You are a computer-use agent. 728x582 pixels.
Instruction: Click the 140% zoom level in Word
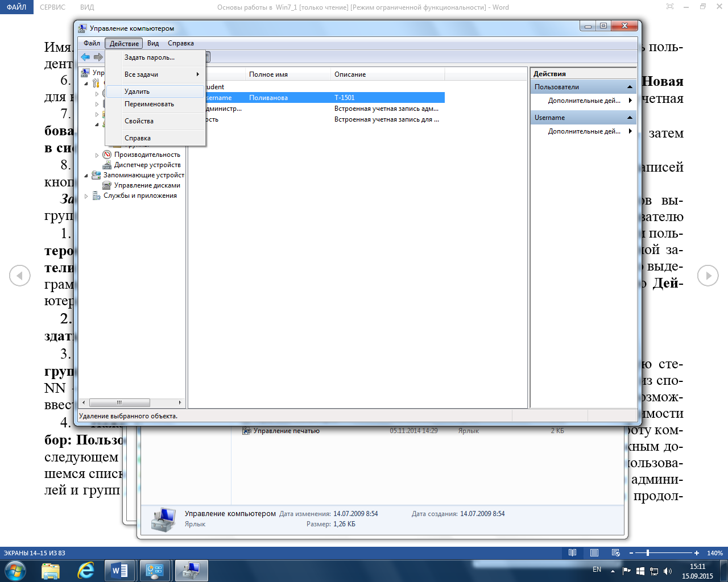[715, 553]
